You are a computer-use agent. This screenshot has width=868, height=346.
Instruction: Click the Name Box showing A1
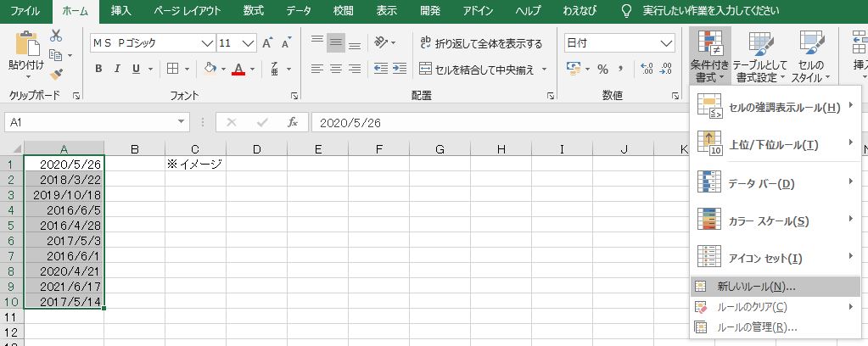(90, 122)
